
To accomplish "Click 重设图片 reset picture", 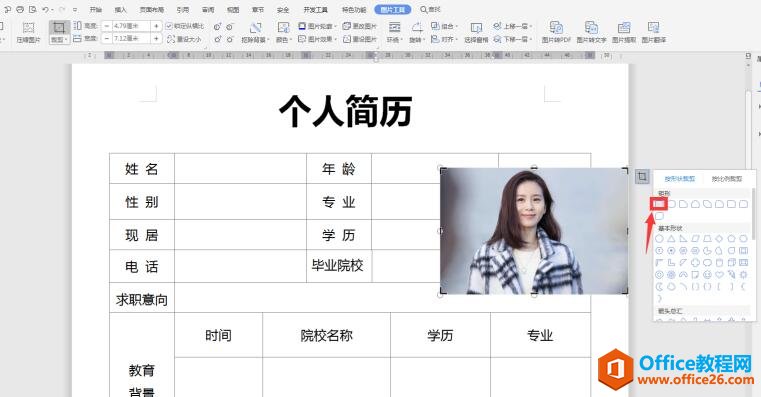I will 360,39.
